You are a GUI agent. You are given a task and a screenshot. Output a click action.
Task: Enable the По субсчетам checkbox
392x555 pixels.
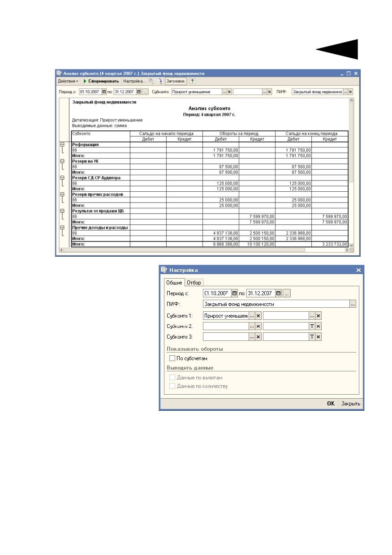[x=172, y=358]
